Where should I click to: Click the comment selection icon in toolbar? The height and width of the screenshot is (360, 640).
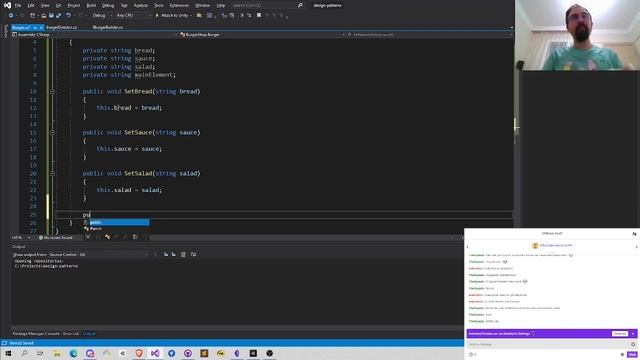pos(242,16)
